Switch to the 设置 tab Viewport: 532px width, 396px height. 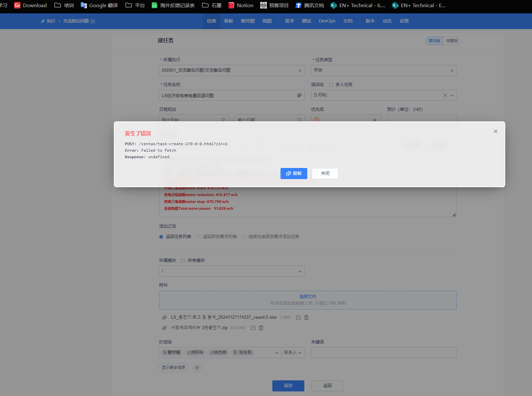pyautogui.click(x=404, y=21)
